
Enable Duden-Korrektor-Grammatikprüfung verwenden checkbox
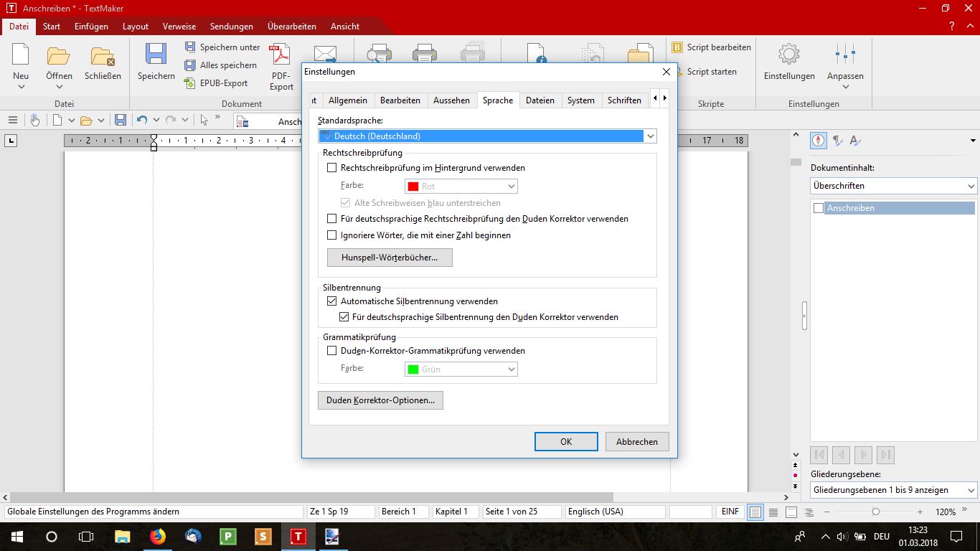pos(331,351)
